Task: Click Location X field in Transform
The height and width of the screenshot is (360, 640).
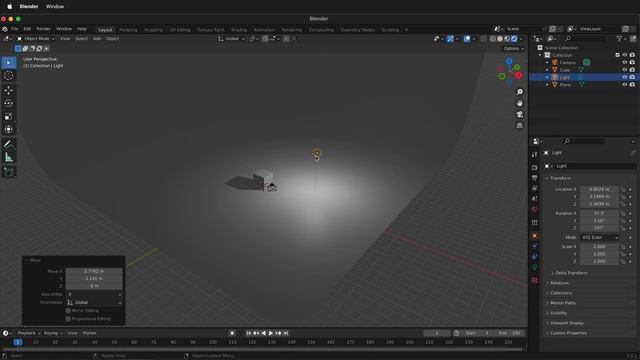Action: pyautogui.click(x=599, y=189)
